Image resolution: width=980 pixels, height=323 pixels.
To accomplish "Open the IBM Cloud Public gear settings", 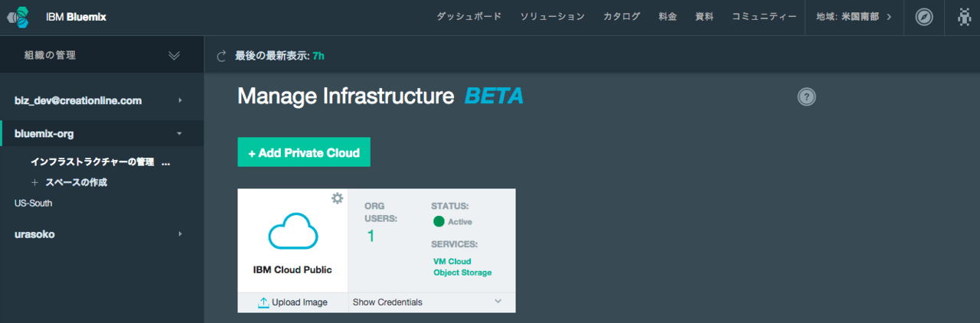I will (337, 198).
